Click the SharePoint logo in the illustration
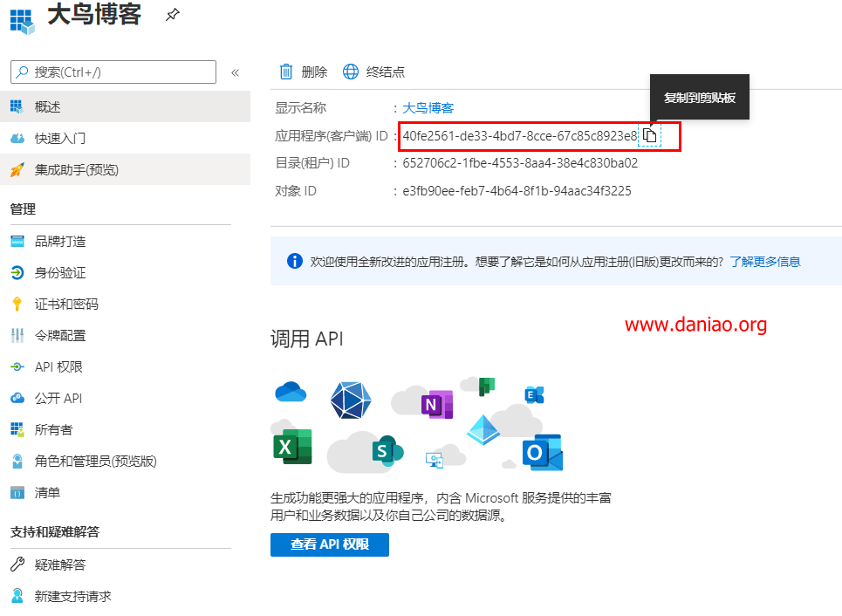 pos(387,450)
